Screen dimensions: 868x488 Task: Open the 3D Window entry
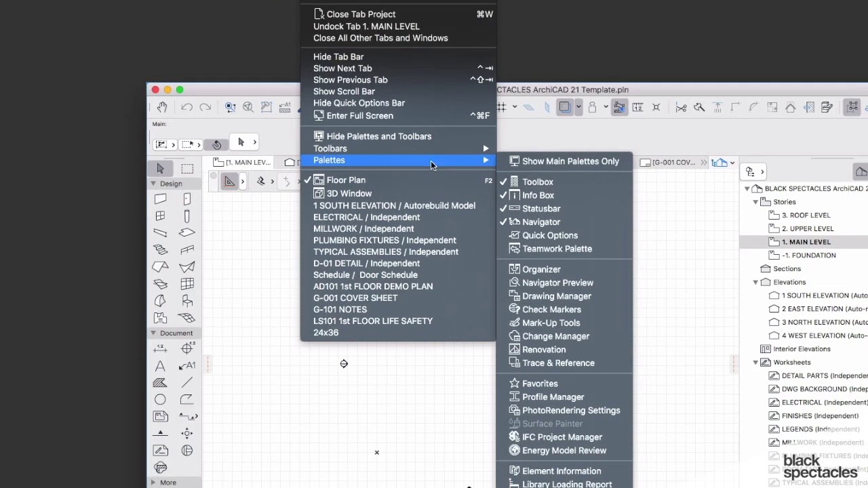[x=349, y=194]
